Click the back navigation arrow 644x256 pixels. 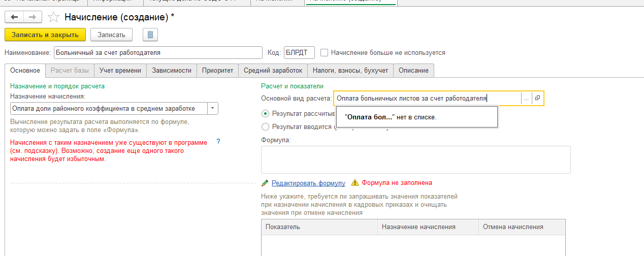tap(14, 17)
